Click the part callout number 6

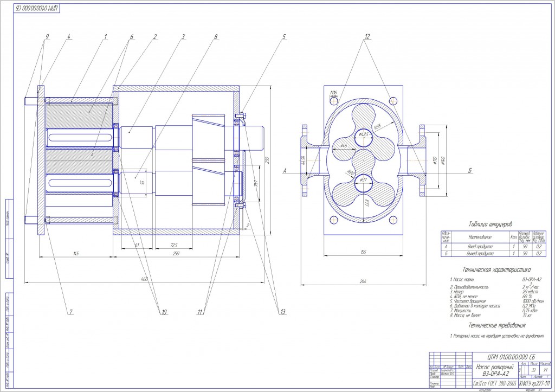coord(131,36)
